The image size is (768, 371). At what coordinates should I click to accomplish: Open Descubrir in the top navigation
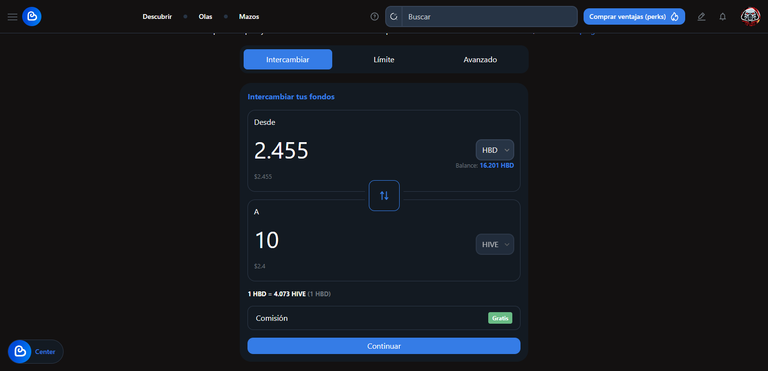157,17
